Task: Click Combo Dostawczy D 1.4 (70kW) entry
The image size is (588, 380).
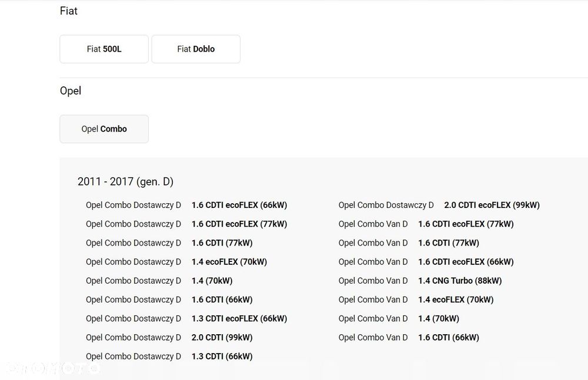Action: (159, 281)
